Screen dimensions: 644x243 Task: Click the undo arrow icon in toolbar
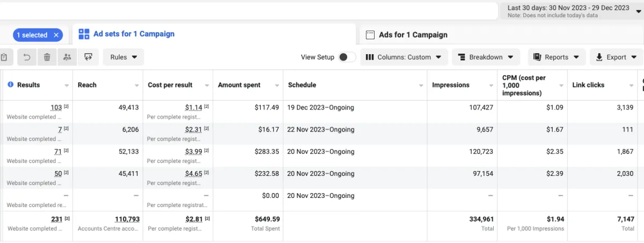click(x=27, y=57)
